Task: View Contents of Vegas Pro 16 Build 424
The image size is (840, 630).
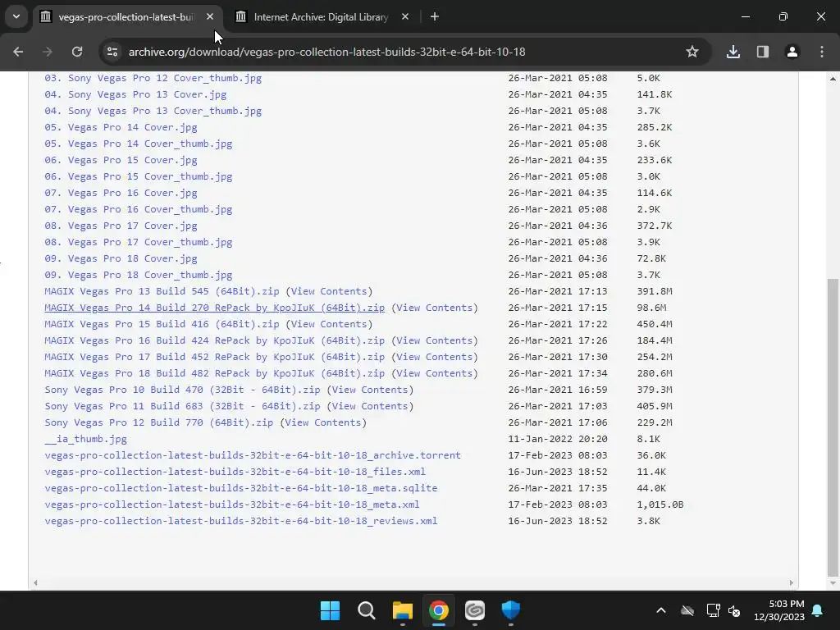Action: [435, 340]
